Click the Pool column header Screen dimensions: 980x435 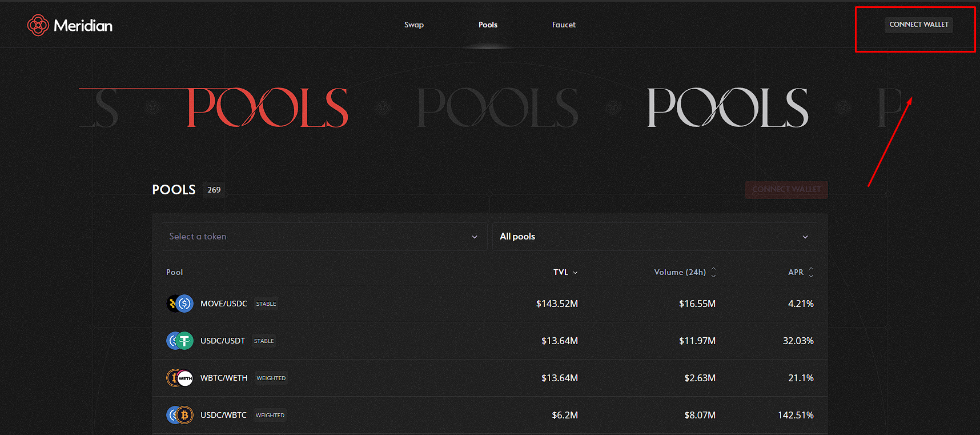[x=175, y=272]
